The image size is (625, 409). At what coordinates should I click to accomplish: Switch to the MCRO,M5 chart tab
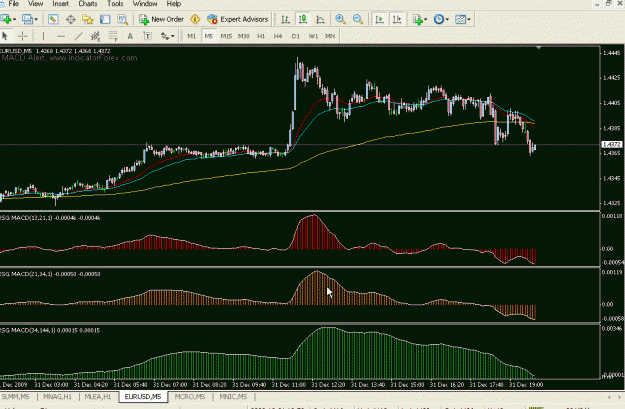click(x=190, y=397)
